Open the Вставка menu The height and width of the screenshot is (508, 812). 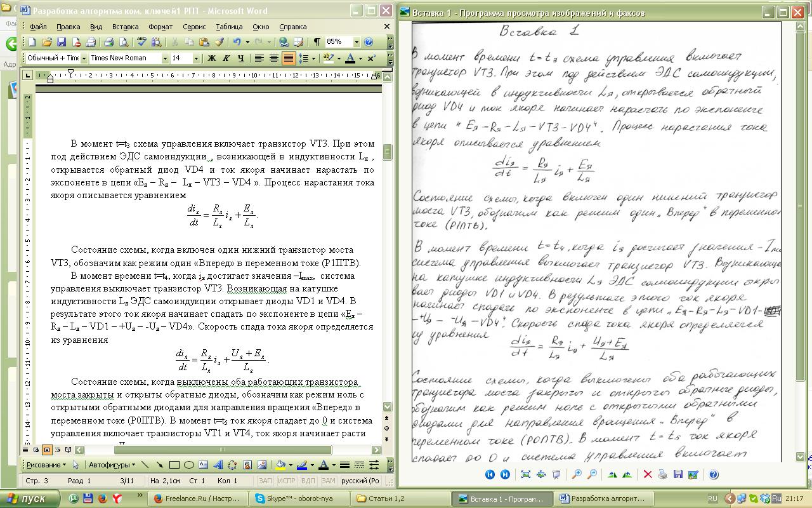point(125,27)
